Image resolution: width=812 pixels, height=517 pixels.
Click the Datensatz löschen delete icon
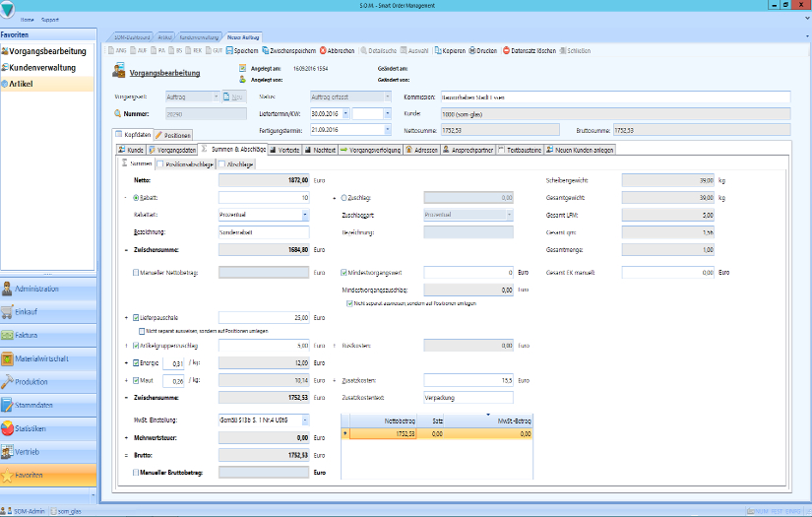(507, 50)
